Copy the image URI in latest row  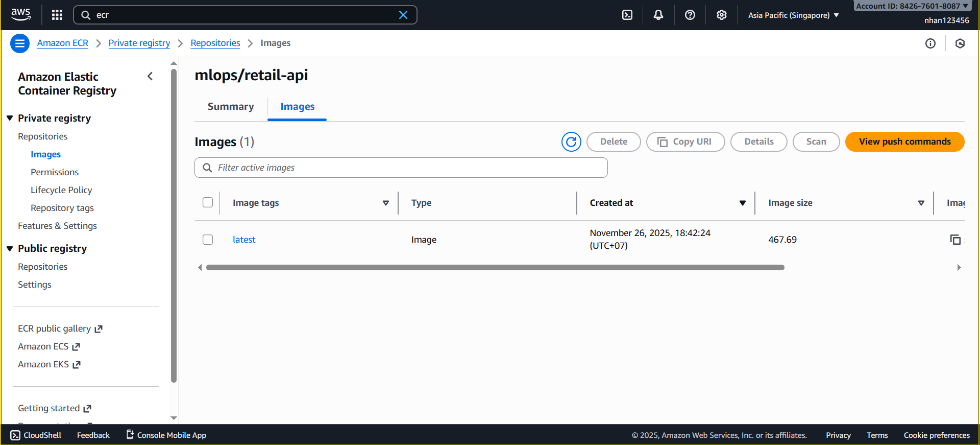[955, 240]
